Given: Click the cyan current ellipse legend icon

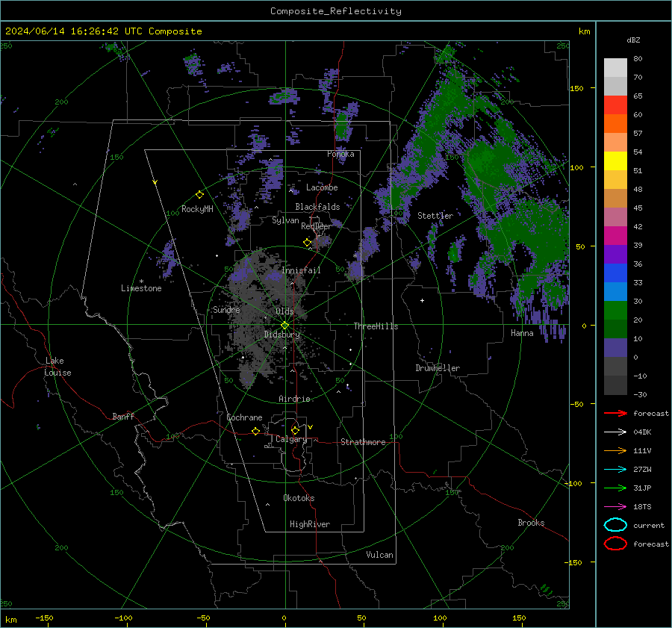Looking at the screenshot, I should coord(615,525).
